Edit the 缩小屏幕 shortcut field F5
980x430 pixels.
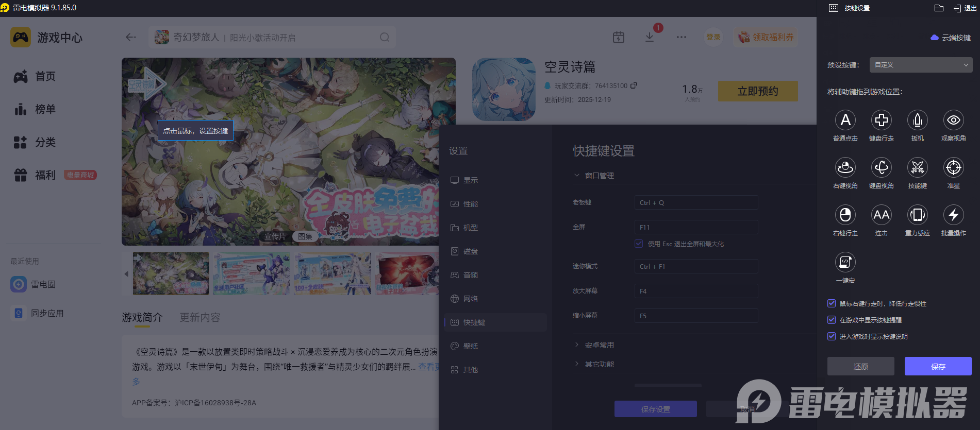[696, 316]
